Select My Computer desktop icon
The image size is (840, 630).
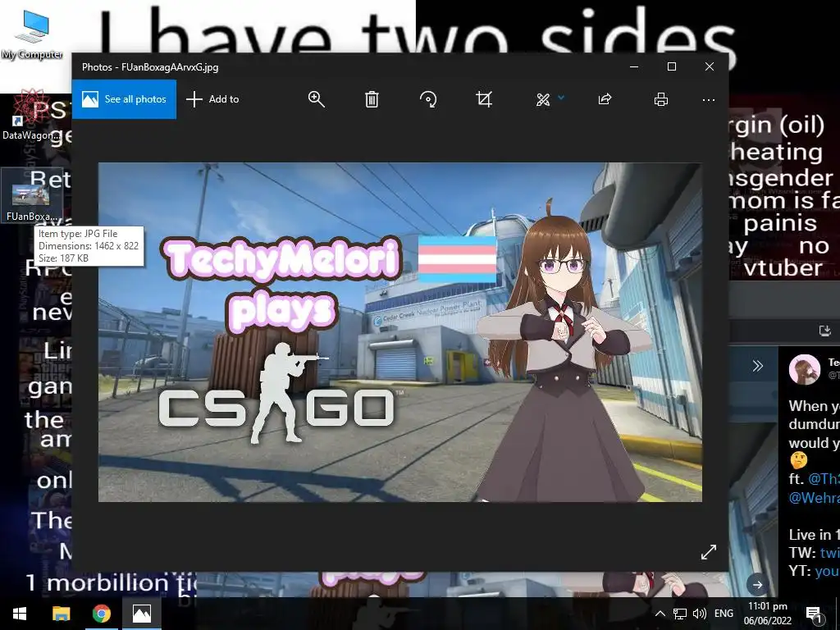(x=32, y=34)
